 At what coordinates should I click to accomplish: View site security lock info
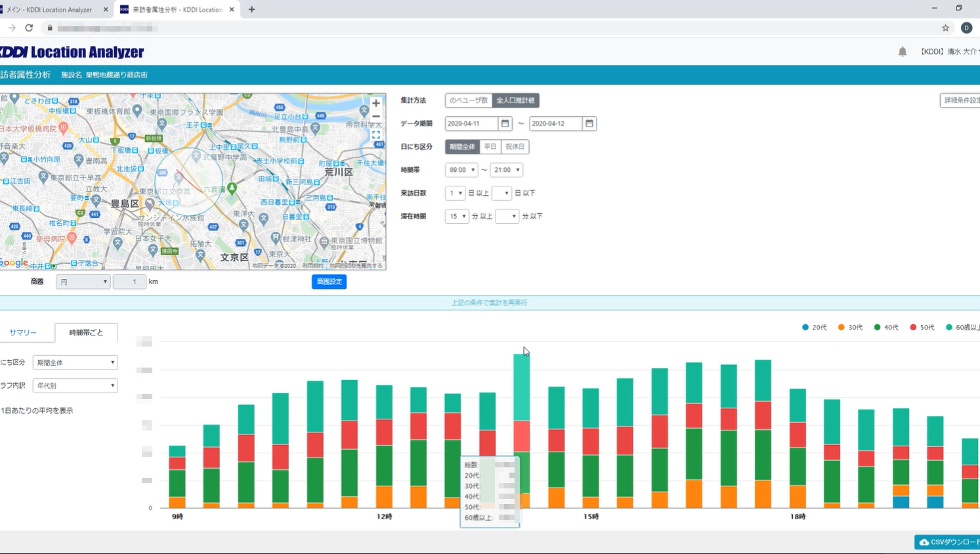(50, 28)
